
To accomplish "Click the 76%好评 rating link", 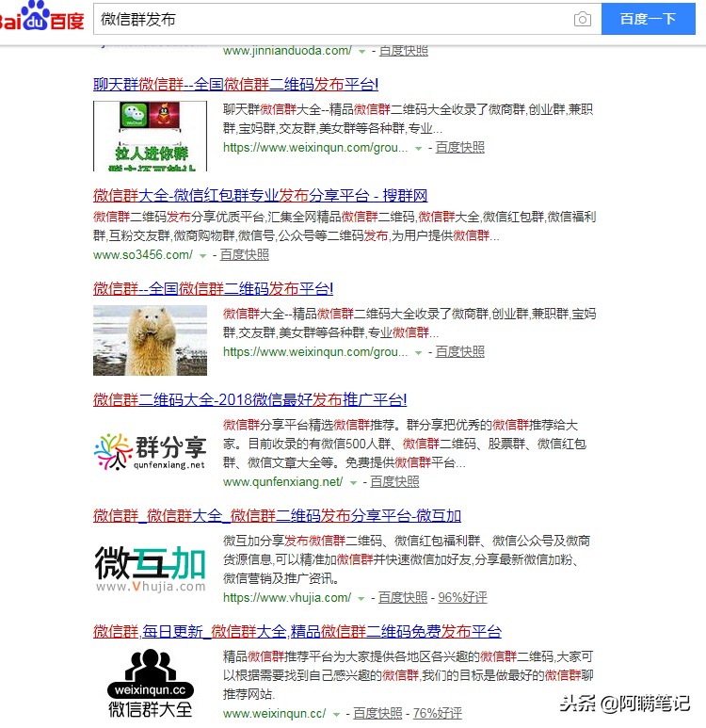I will (437, 713).
